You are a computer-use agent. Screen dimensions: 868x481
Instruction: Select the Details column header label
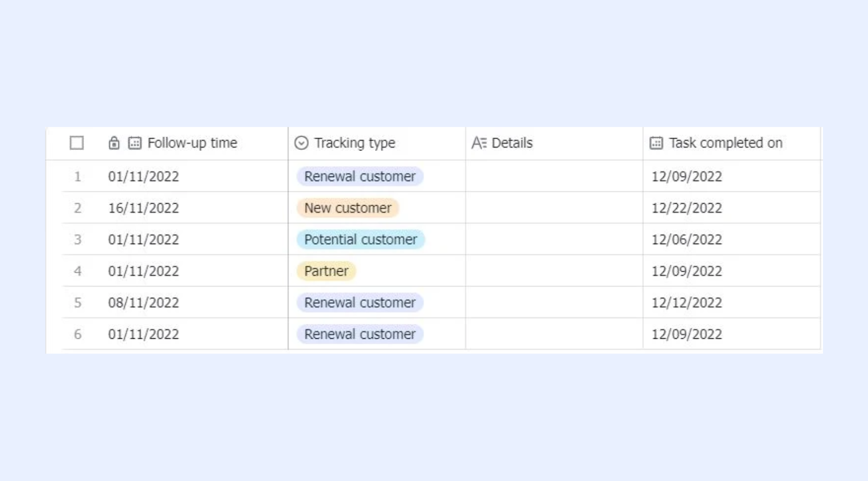(x=512, y=143)
